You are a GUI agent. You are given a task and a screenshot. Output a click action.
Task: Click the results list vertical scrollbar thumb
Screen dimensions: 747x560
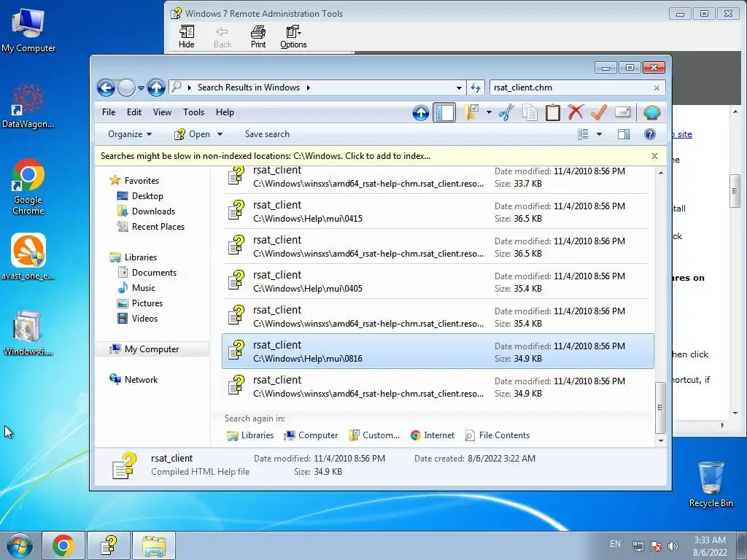point(660,408)
